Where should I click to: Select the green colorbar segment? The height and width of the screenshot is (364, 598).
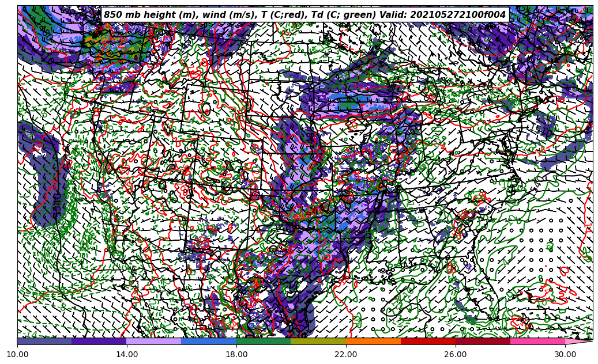click(264, 341)
